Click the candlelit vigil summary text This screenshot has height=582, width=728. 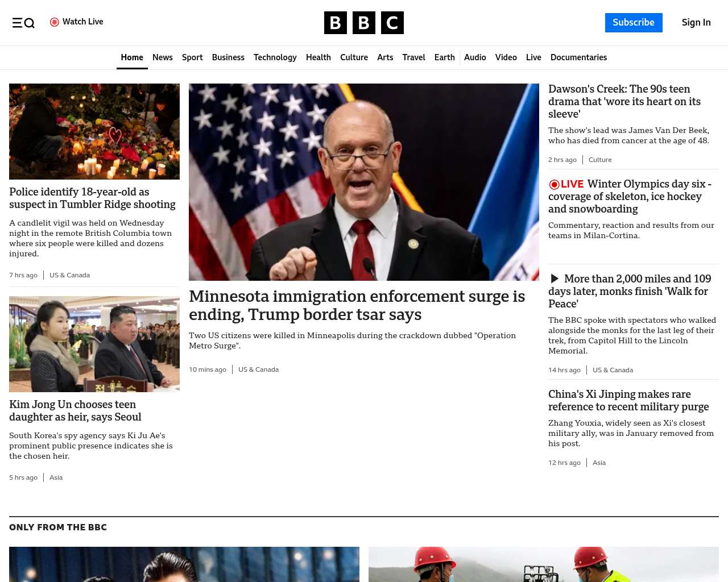[x=90, y=238]
